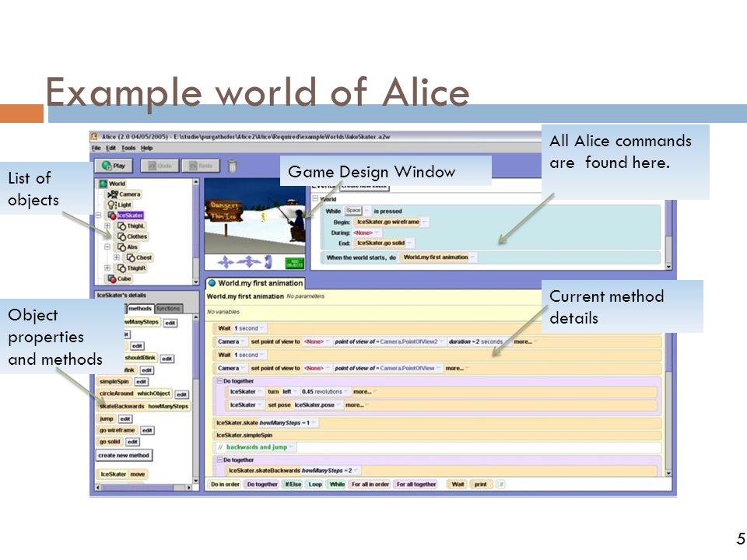Click the Do in order tile

225,485
